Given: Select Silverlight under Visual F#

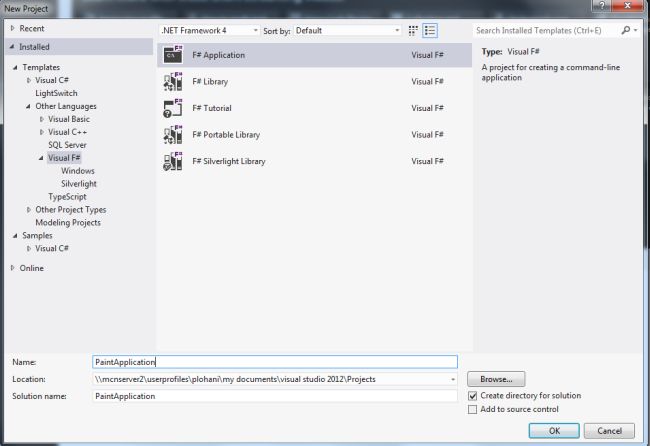Looking at the screenshot, I should 79,184.
